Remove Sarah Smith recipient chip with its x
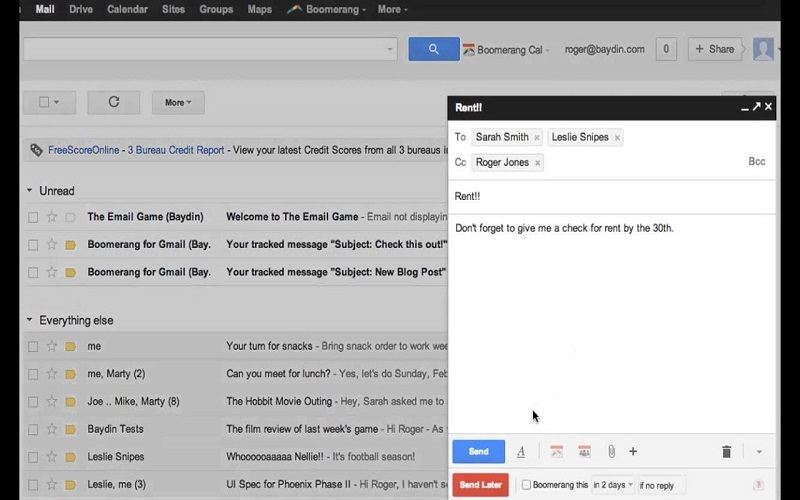 click(537, 138)
